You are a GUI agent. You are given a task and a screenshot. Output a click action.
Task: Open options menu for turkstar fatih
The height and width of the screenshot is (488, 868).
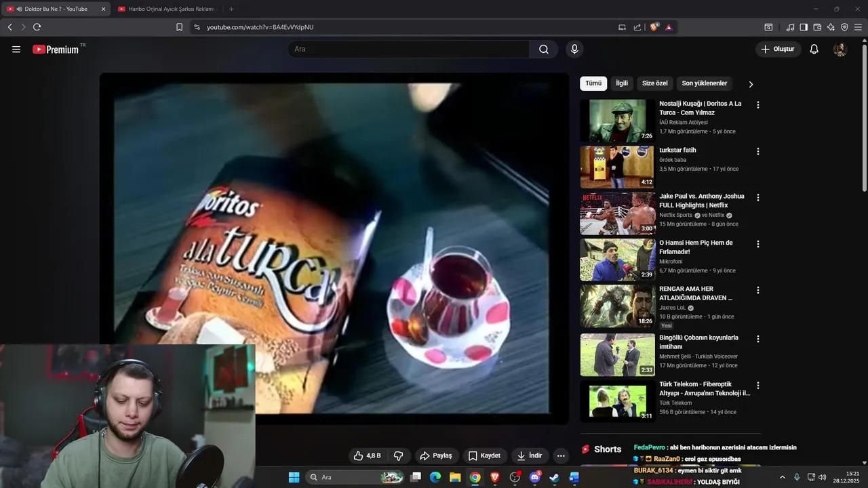point(758,151)
